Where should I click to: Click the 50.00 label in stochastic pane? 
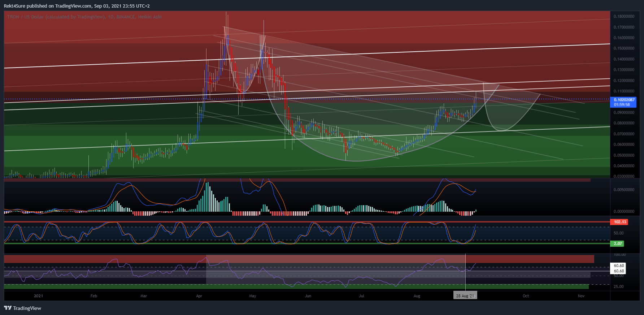[x=618, y=233]
